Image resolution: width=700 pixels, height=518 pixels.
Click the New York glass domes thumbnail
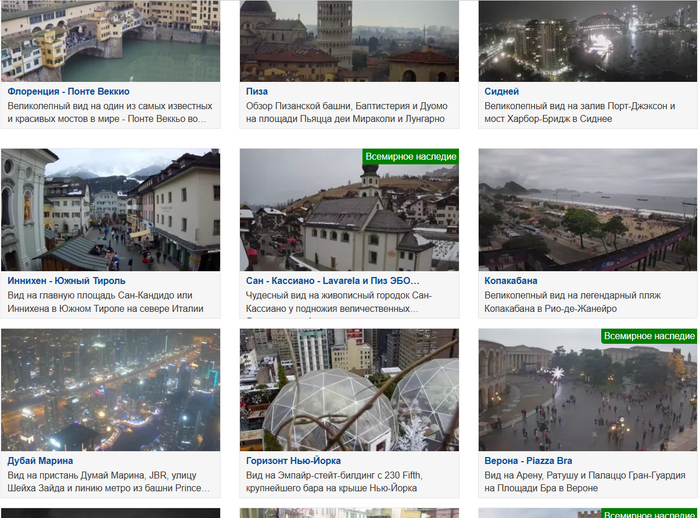[x=349, y=390]
